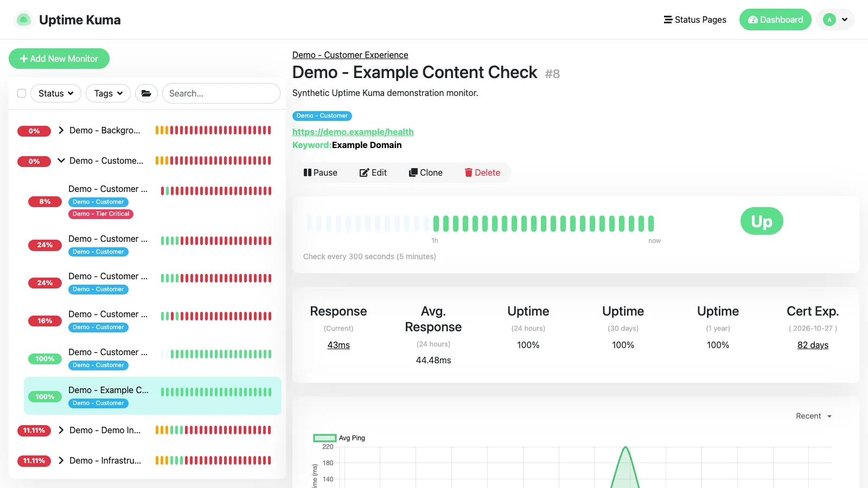Edit this monitor

coord(373,172)
